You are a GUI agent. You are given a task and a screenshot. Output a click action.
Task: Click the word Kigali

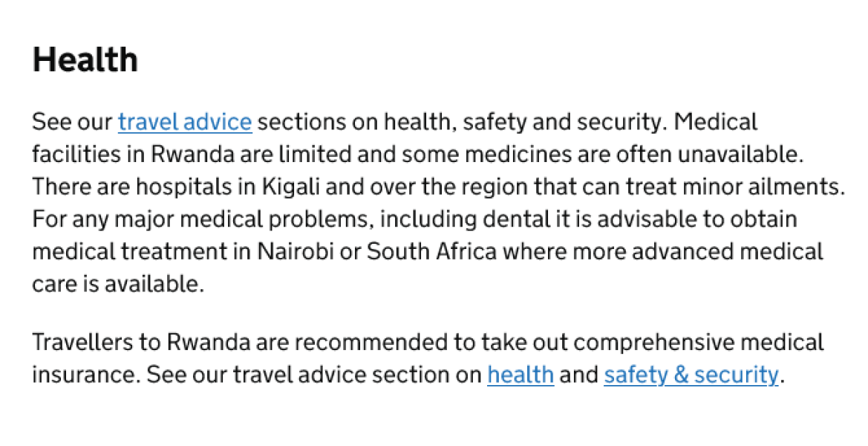click(x=287, y=187)
